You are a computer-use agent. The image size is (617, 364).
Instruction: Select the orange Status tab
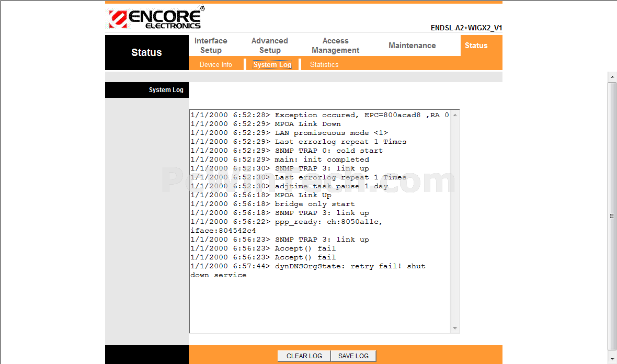point(476,45)
